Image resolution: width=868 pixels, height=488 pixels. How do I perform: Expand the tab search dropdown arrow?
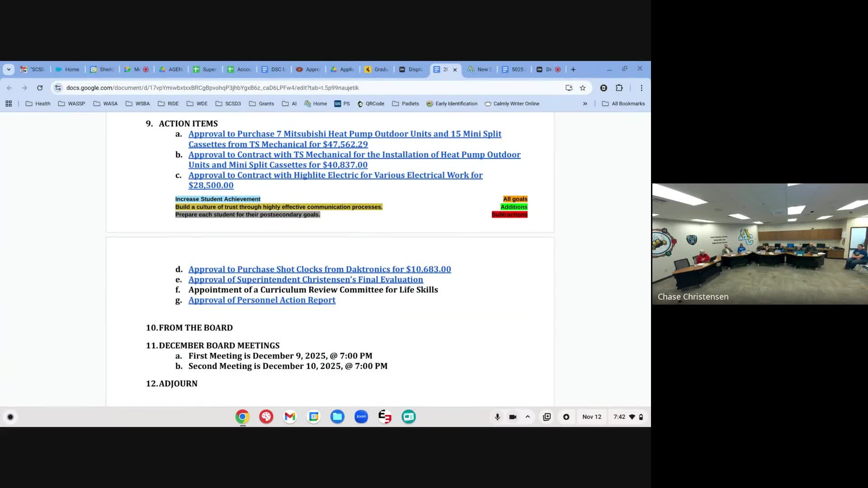click(9, 69)
